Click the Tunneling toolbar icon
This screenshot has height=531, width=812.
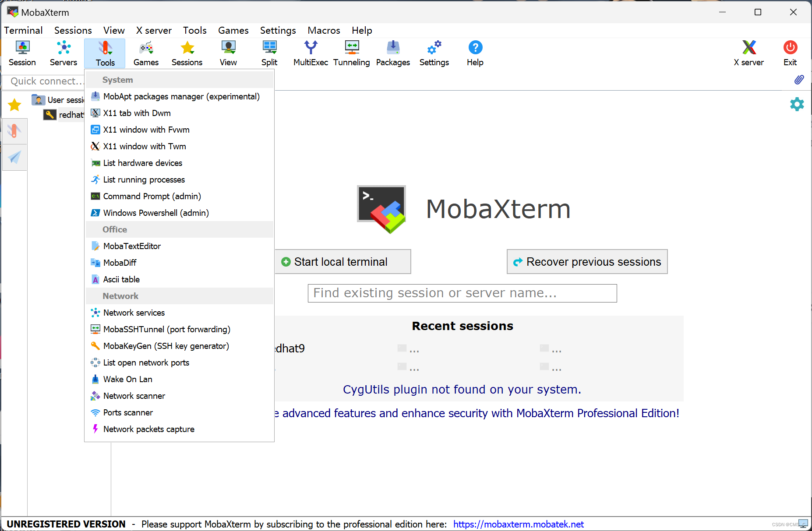[x=352, y=53]
